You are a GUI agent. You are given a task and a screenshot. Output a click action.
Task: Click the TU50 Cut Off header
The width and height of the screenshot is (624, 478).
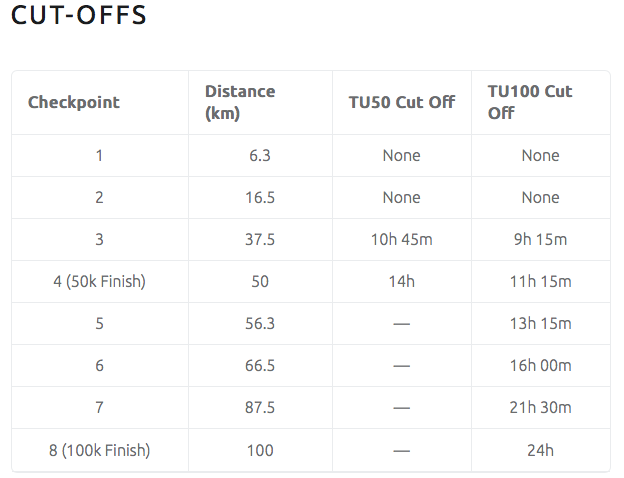[401, 102]
